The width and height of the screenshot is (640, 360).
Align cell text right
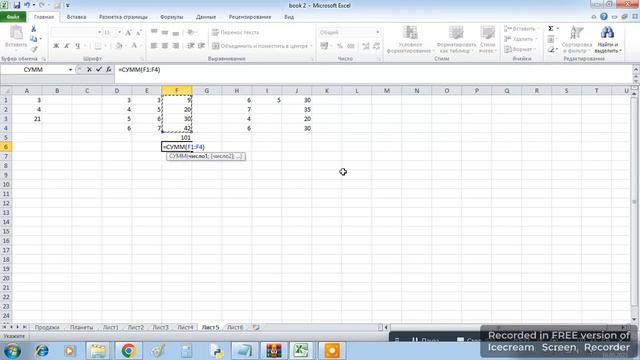click(176, 46)
